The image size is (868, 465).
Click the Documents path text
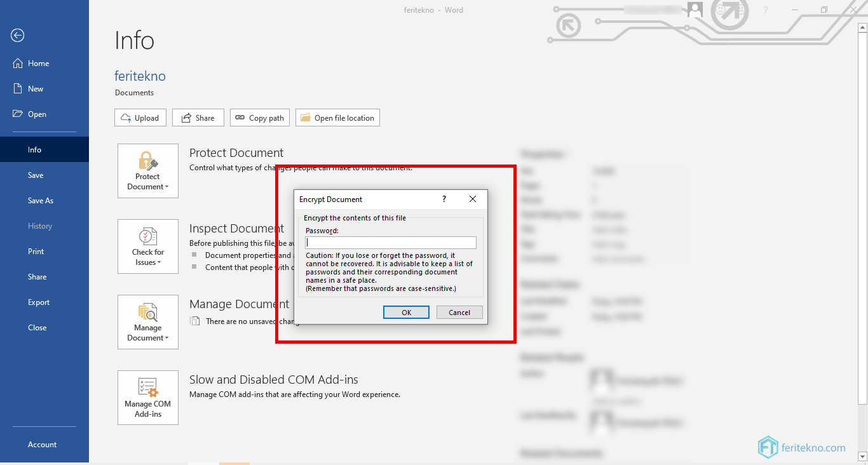point(134,93)
